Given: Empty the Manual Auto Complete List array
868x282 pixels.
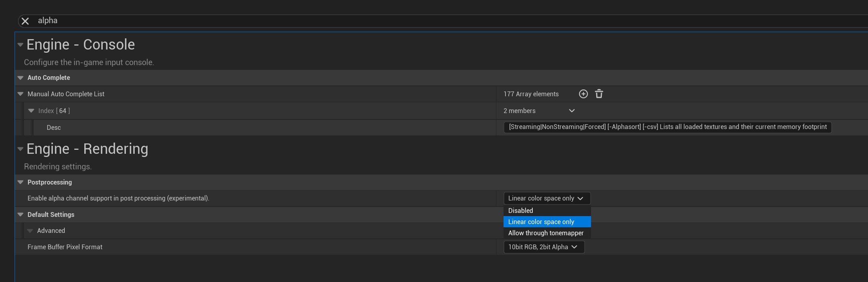Looking at the screenshot, I should 599,94.
